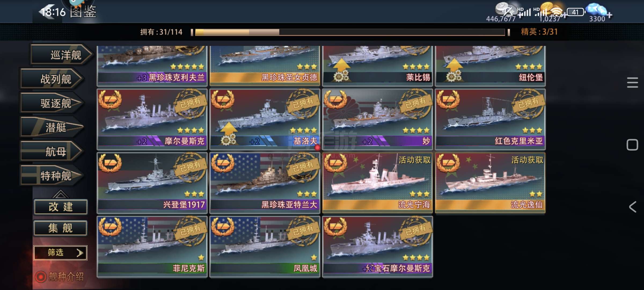The image size is (644, 290).
Task: Click the 拥有 31/114 progress bar
Action: click(x=350, y=32)
